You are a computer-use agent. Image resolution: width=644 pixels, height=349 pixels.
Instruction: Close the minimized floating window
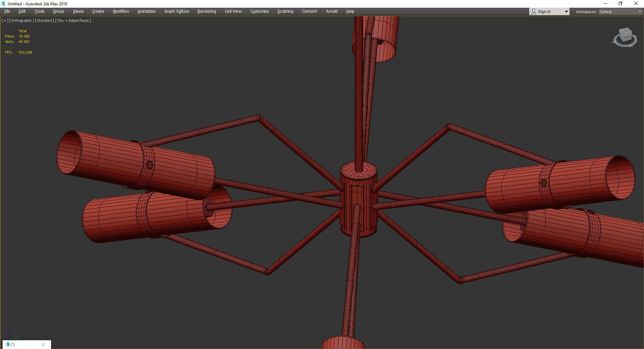(x=43, y=345)
